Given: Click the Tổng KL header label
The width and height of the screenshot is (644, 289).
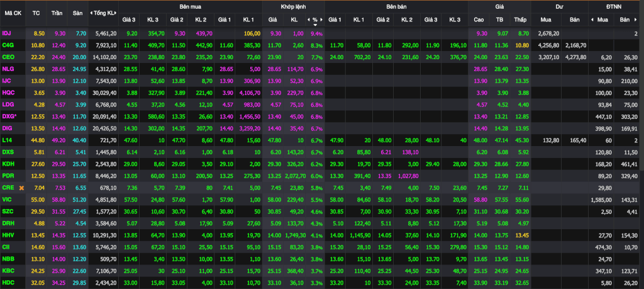Looking at the screenshot, I should point(104,13).
